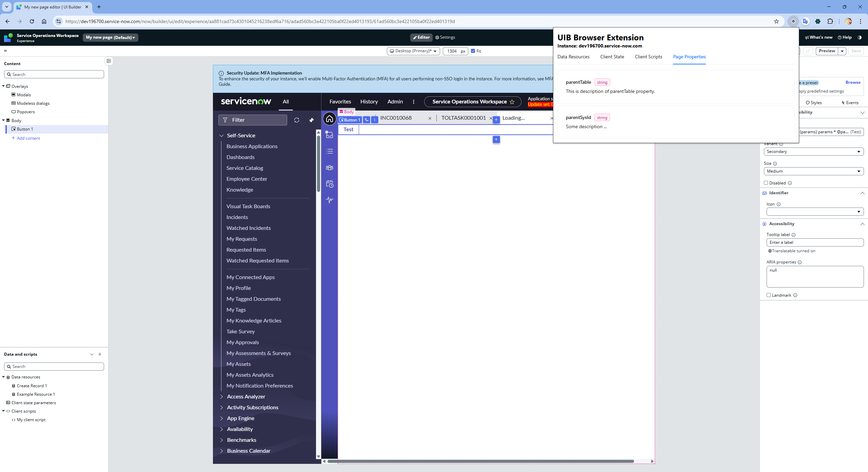Open the teams sidebar icon
The image size is (868, 472).
(330, 168)
